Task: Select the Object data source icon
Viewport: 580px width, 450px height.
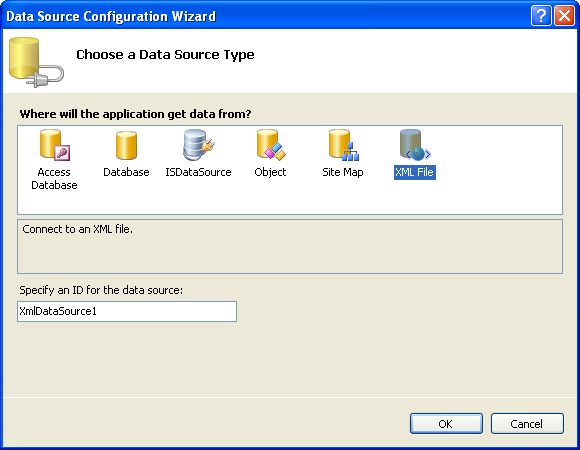Action: click(x=271, y=145)
